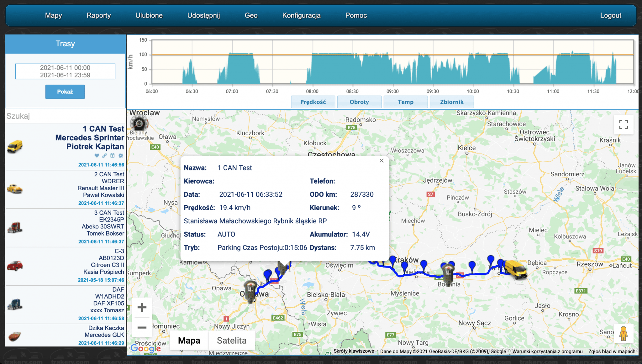Click Zgłoś błąd w mapach link
Image resolution: width=642 pixels, height=364 pixels.
[x=612, y=351]
